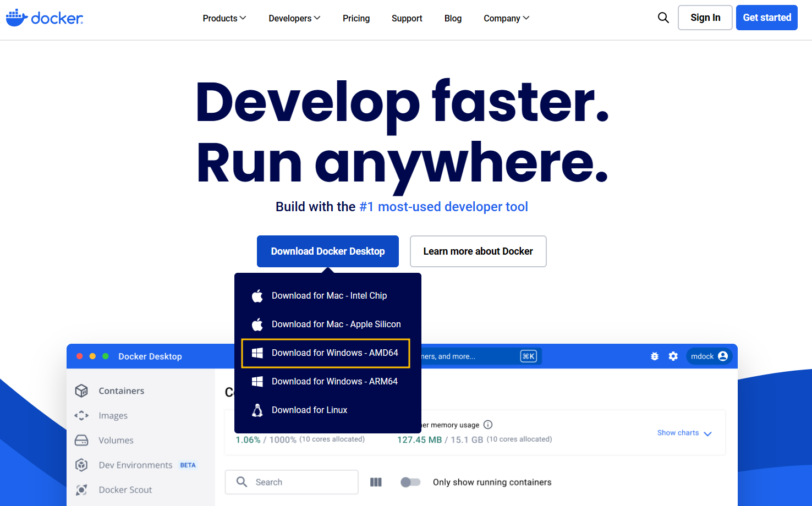This screenshot has width=812, height=506.
Task: Click the magnifier icon in container Search field
Action: [x=242, y=482]
